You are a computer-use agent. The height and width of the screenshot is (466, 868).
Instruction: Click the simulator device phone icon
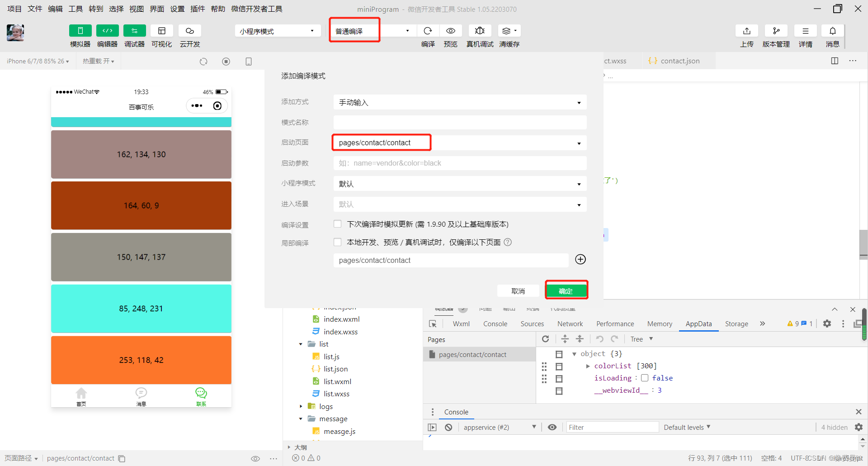coord(249,62)
